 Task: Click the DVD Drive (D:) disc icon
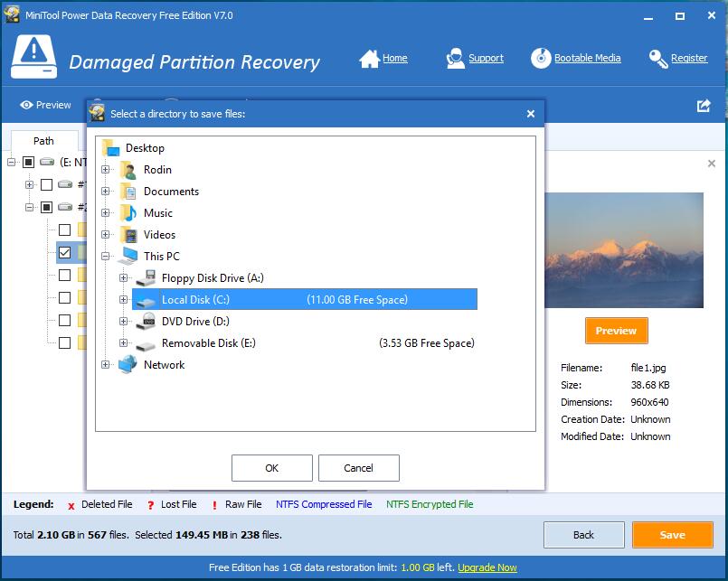(146, 321)
